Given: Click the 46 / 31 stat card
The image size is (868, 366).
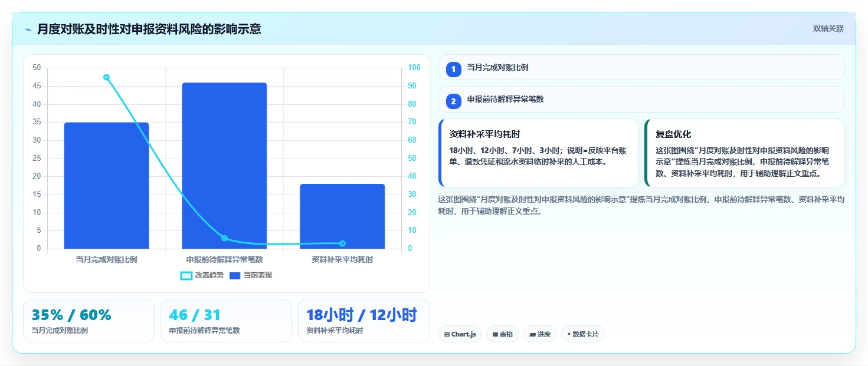Looking at the screenshot, I should point(226,321).
